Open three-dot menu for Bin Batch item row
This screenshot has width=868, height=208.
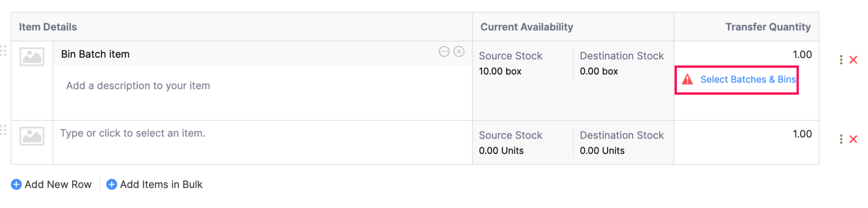[x=841, y=60]
